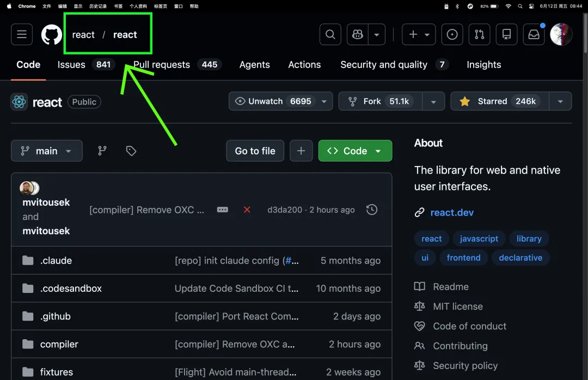
Task: Open Code of conduct link
Action: coord(461,326)
